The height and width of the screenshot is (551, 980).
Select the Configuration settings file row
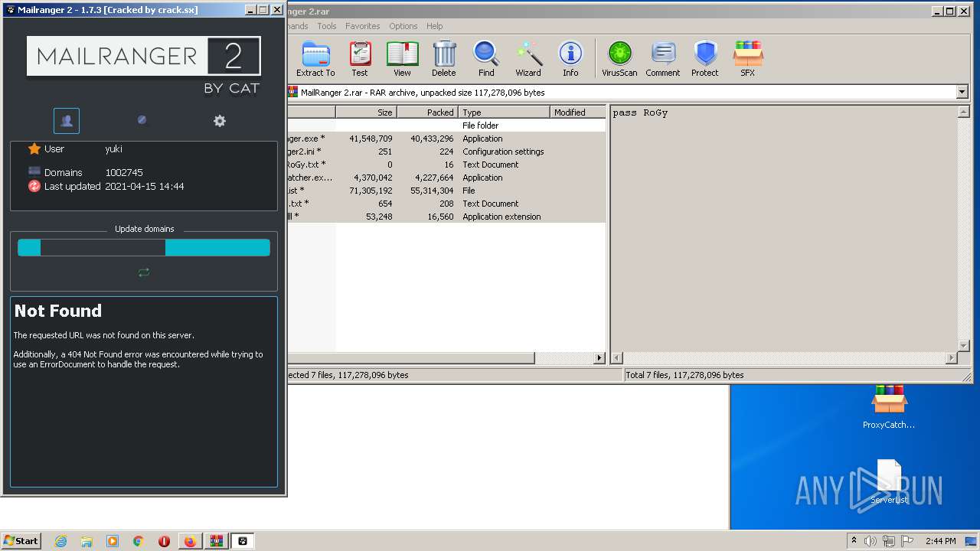coord(446,152)
